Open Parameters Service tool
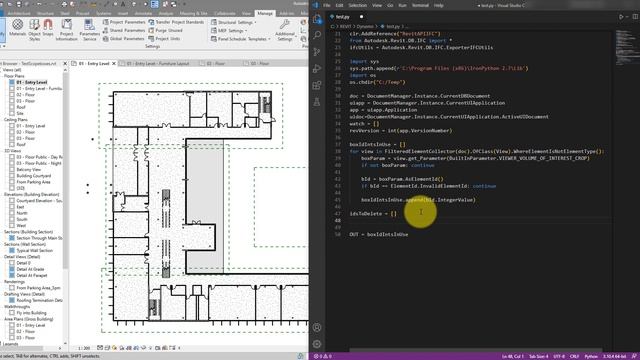640x360 pixels. coord(89,30)
